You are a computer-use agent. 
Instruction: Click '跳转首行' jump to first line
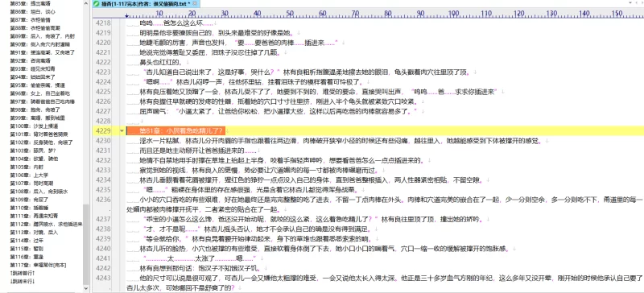(x=23, y=273)
